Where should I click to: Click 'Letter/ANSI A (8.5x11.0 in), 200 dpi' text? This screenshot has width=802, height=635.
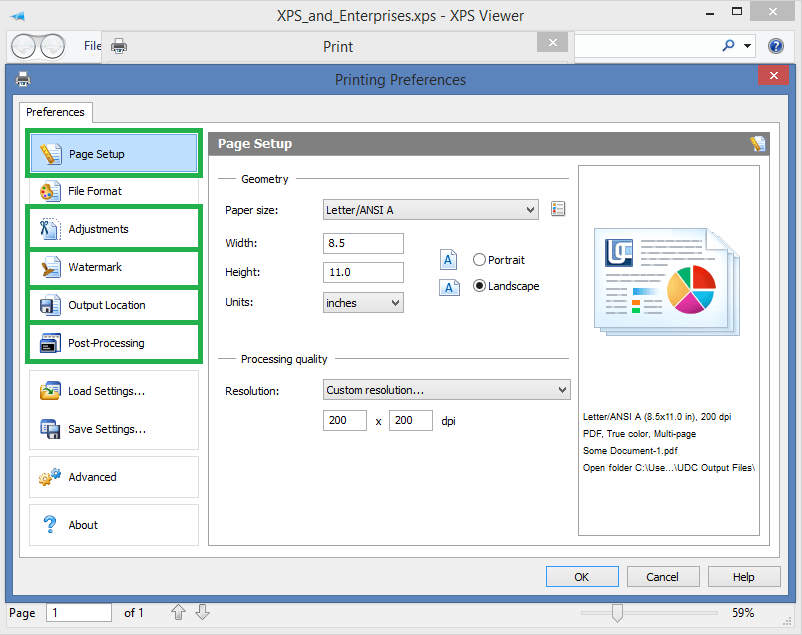pyautogui.click(x=657, y=417)
